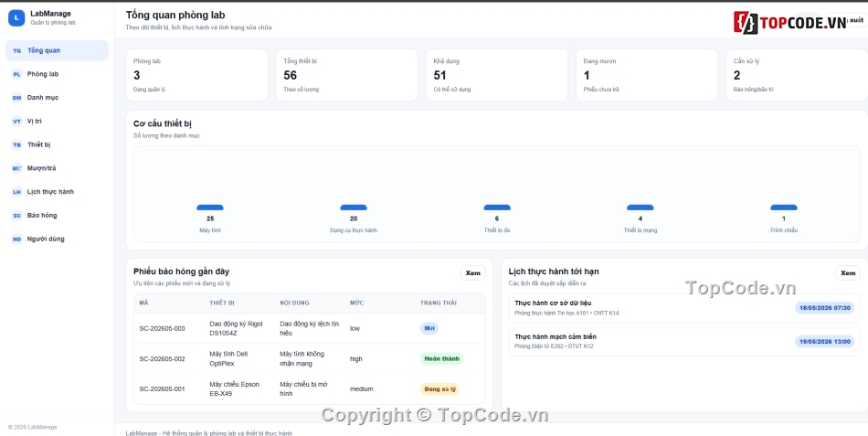Click the Thiết bị đo chart bar
The height and width of the screenshot is (436, 868).
coord(496,207)
